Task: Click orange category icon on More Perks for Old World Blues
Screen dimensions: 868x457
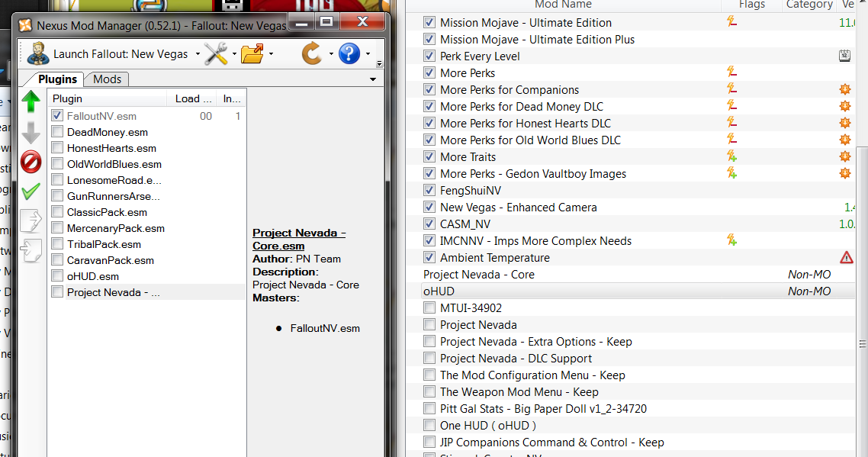Action: [845, 140]
